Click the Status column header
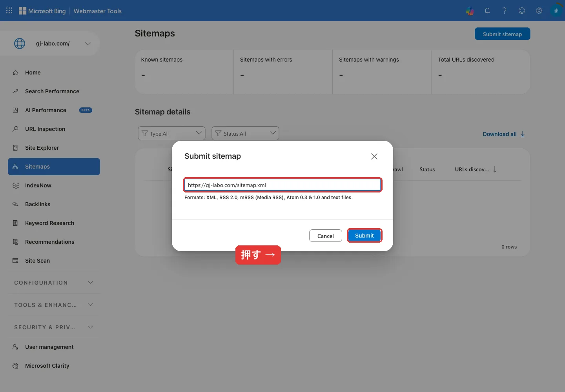 427,169
